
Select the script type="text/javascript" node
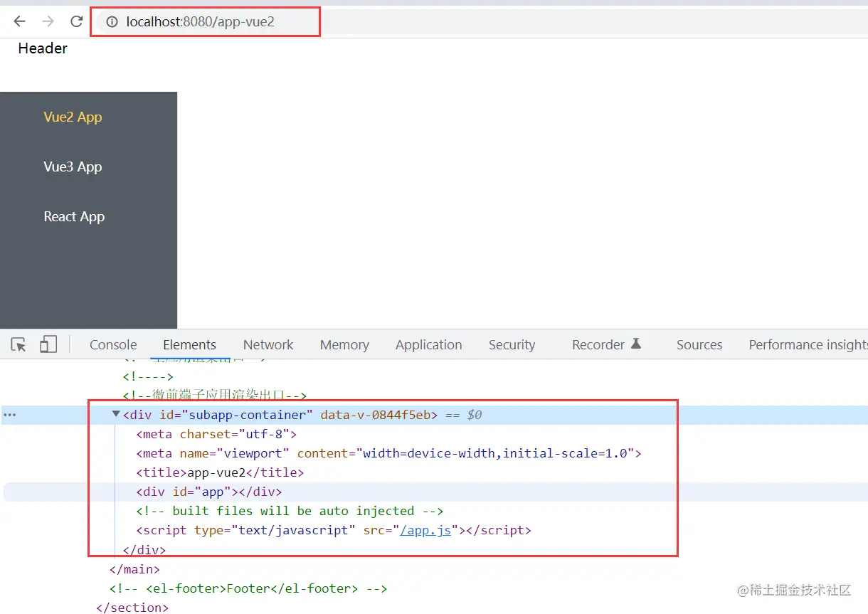334,530
